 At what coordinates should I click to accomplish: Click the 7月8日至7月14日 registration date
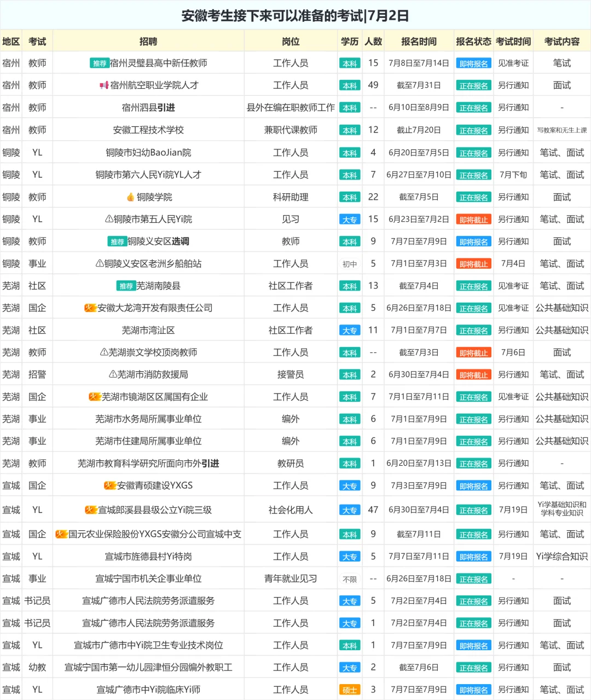[419, 63]
